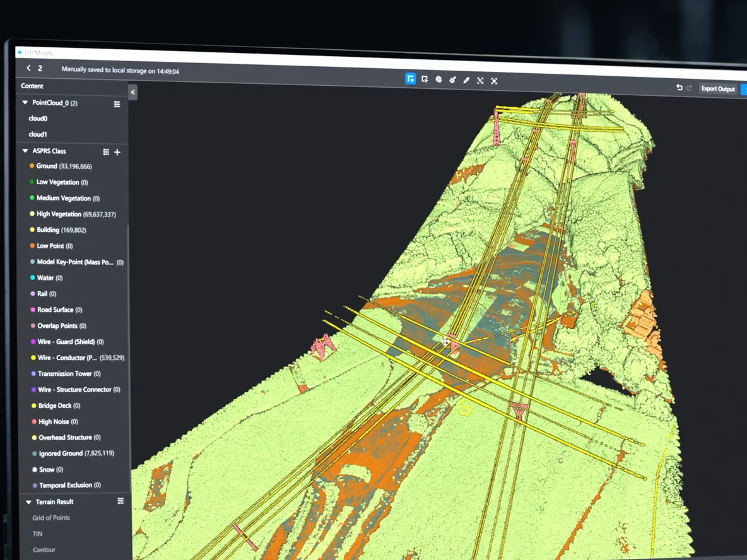Click the Ground class orange color dot
Screen dimensions: 747x560
[32, 166]
